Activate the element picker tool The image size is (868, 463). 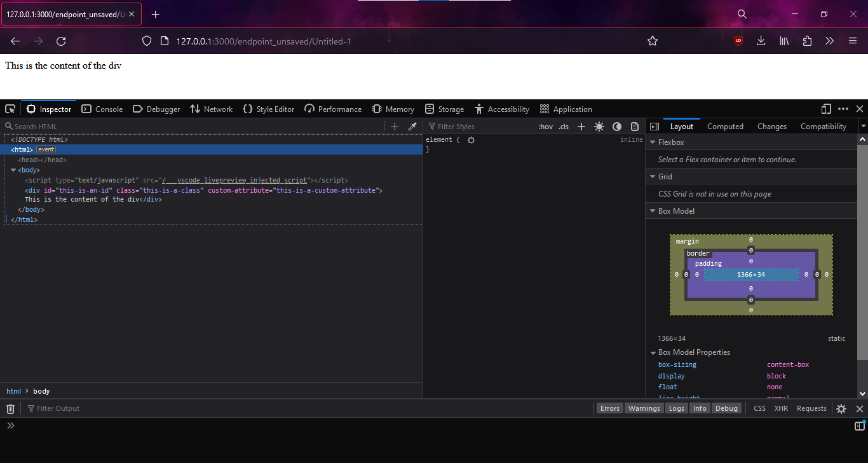click(10, 109)
